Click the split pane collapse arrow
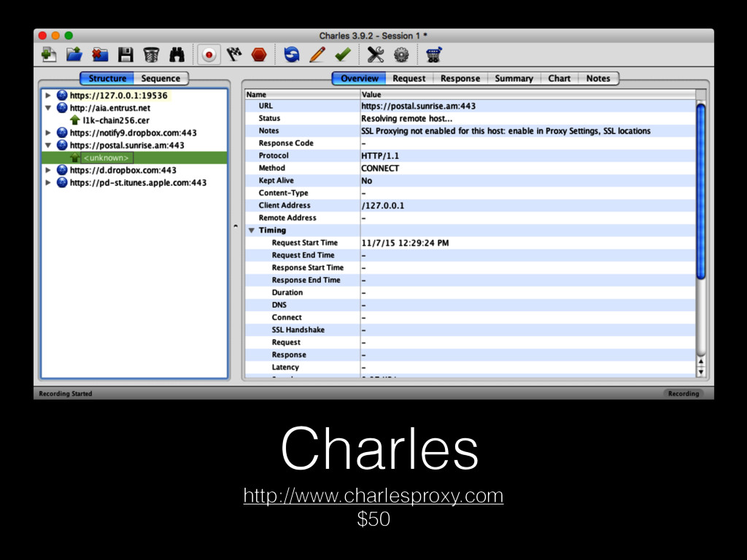This screenshot has height=560, width=747. tap(236, 226)
